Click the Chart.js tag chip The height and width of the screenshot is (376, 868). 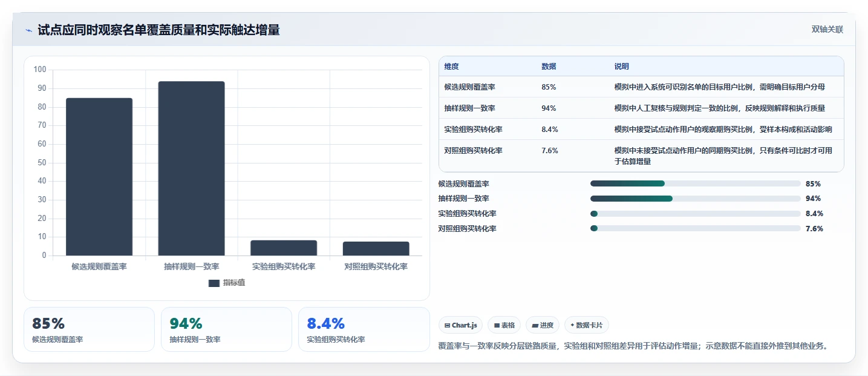(x=460, y=325)
